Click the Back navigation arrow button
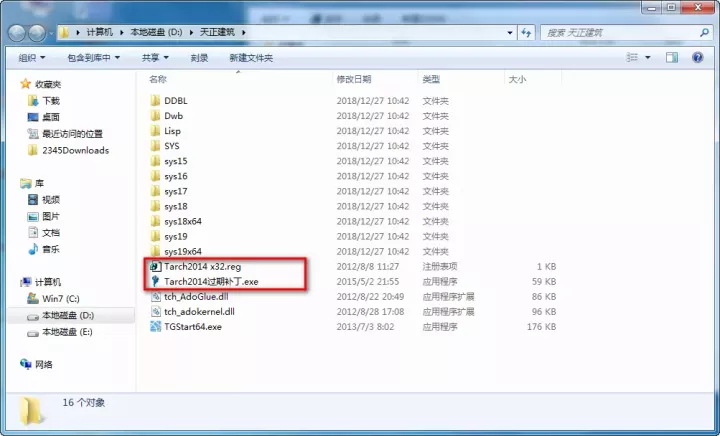The image size is (720, 436). [16, 33]
